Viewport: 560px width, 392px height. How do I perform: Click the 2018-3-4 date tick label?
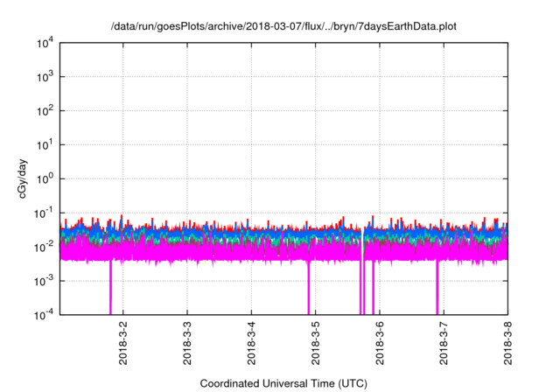(251, 343)
